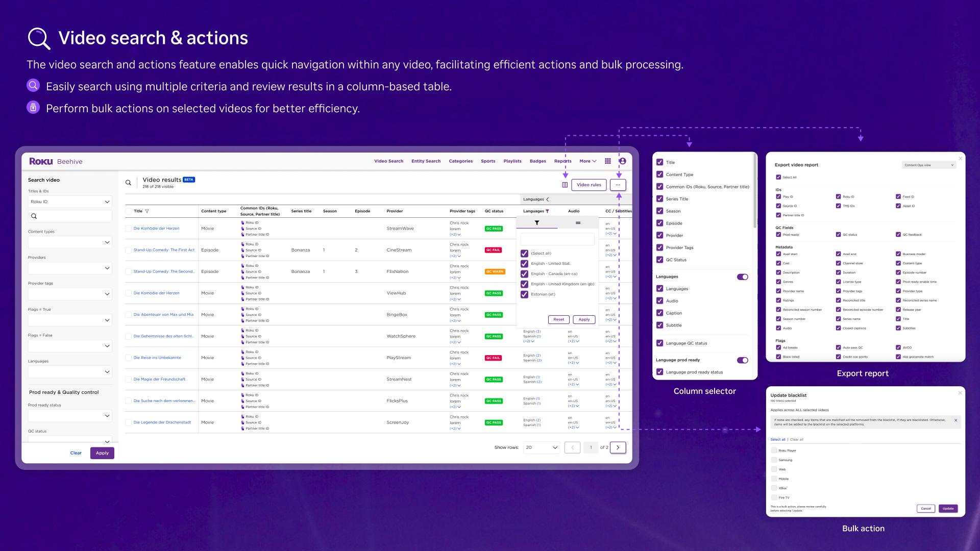Switch to the list tab in the Languages filter popup

577,222
